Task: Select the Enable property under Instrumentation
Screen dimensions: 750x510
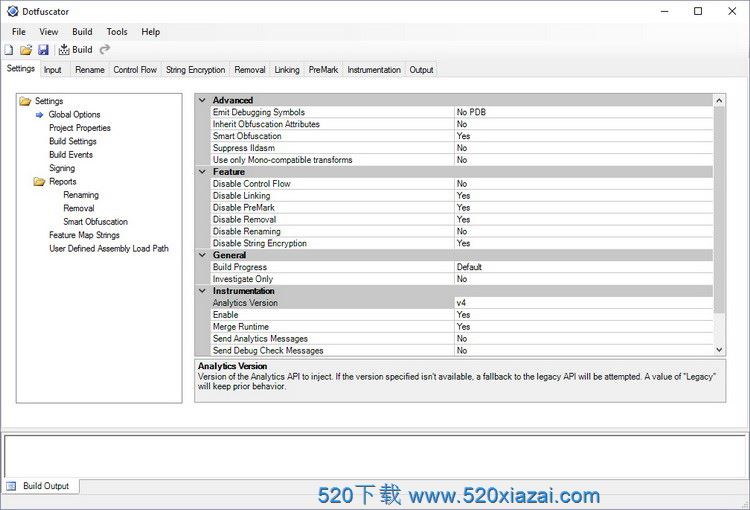Action: click(462, 315)
